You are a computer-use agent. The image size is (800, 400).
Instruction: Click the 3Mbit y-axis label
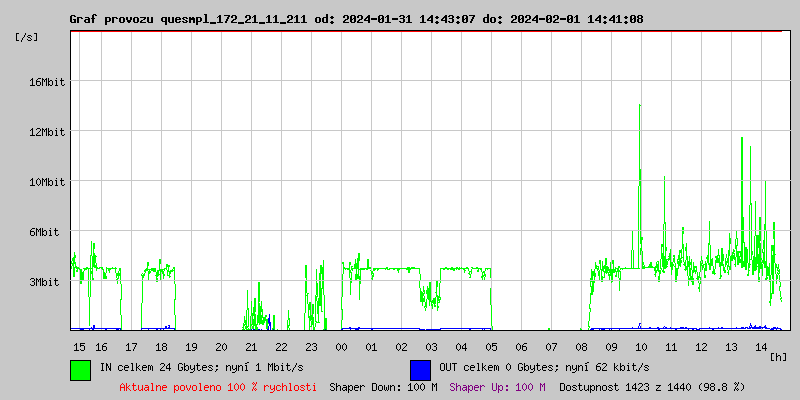50,282
